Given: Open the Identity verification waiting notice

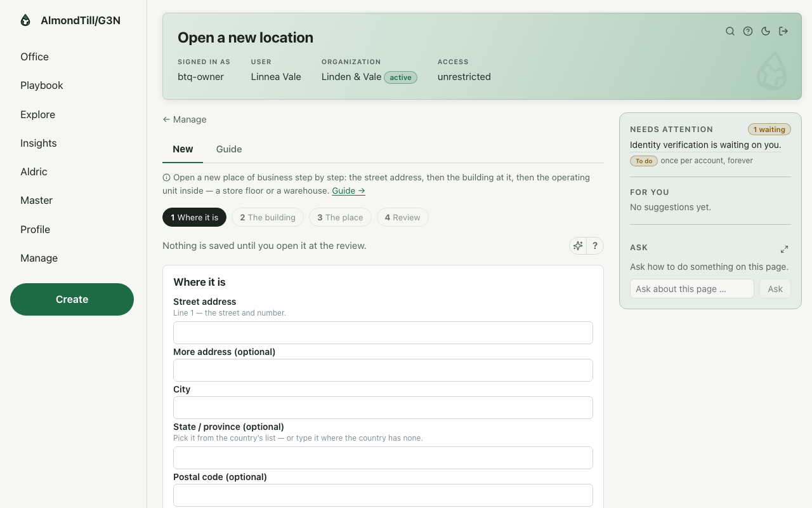Looking at the screenshot, I should [x=705, y=145].
